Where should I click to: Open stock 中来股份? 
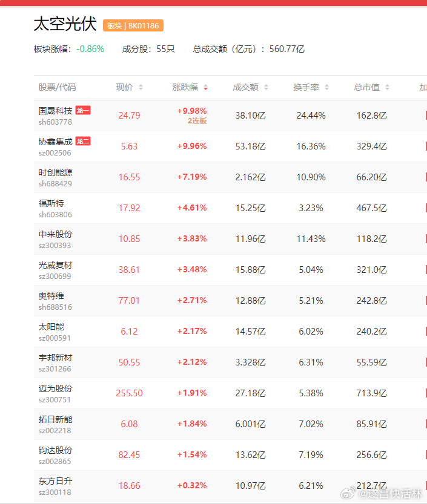tap(55, 234)
